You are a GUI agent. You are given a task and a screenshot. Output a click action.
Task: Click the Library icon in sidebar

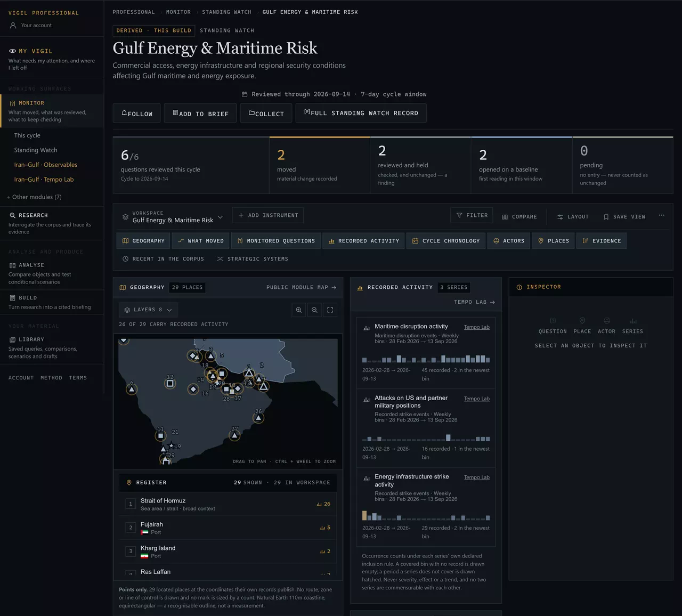pos(13,339)
